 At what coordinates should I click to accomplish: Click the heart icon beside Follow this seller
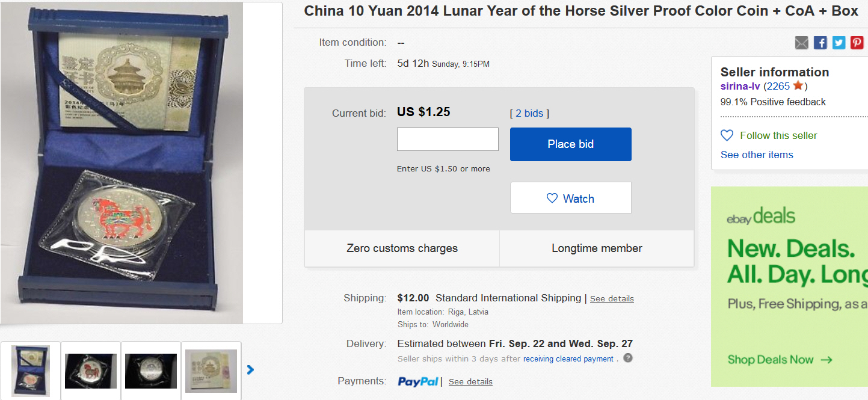pos(727,135)
